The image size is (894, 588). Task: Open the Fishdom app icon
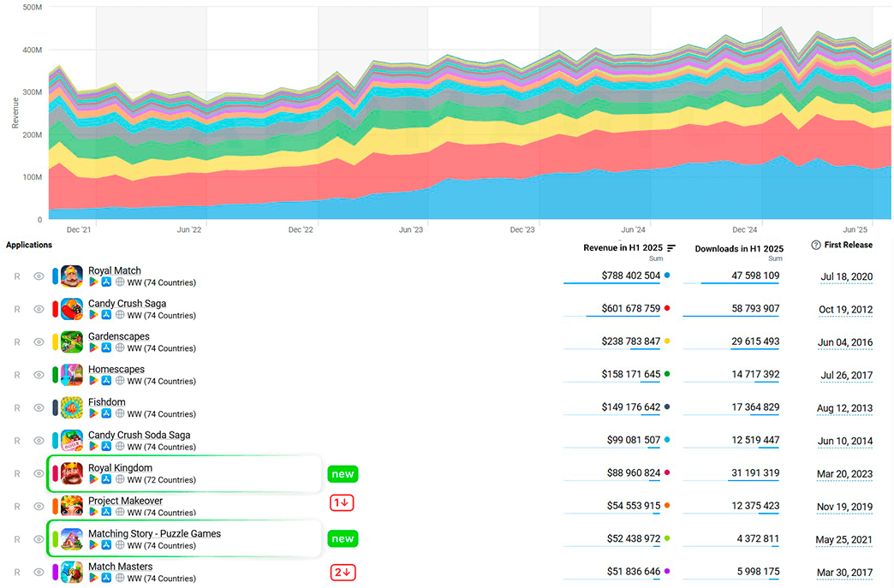(x=72, y=408)
